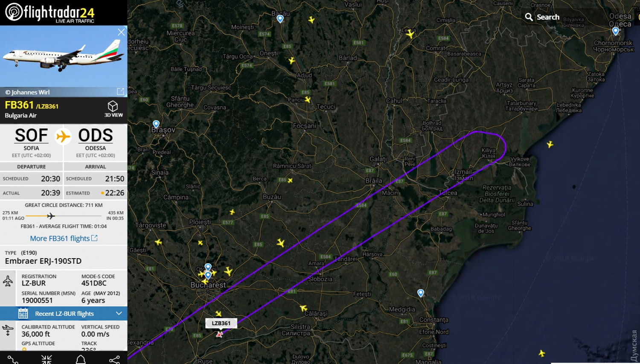Select the selected LZB361 aircraft on the map
This screenshot has height=364, width=640.
pyautogui.click(x=219, y=334)
